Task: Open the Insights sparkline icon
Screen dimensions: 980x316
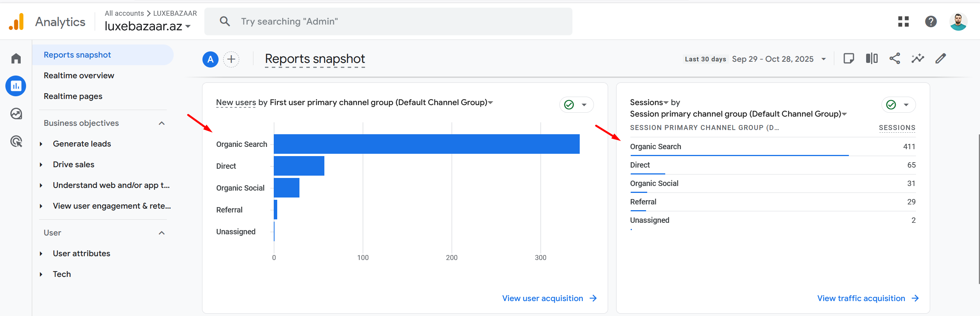Action: (x=918, y=59)
